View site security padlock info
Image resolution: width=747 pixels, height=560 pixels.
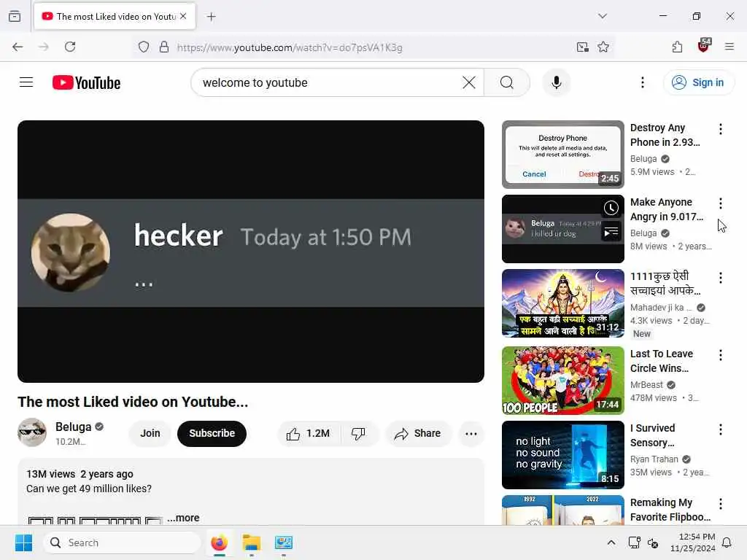[x=164, y=47]
